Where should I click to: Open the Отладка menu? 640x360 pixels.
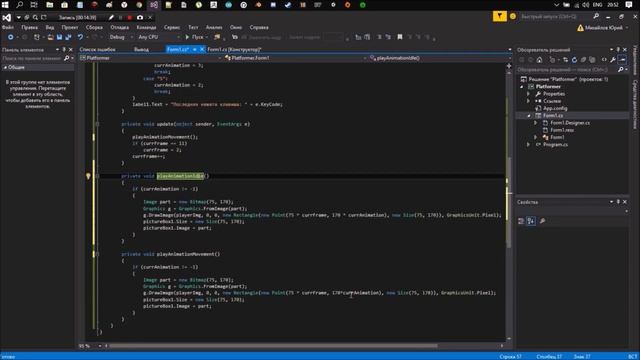coord(120,27)
